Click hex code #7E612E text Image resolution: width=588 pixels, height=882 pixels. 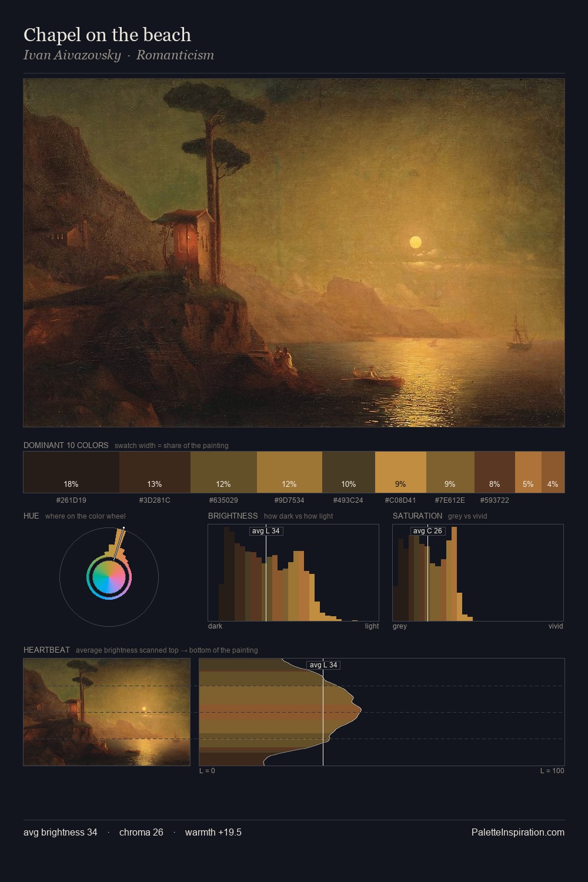[450, 500]
